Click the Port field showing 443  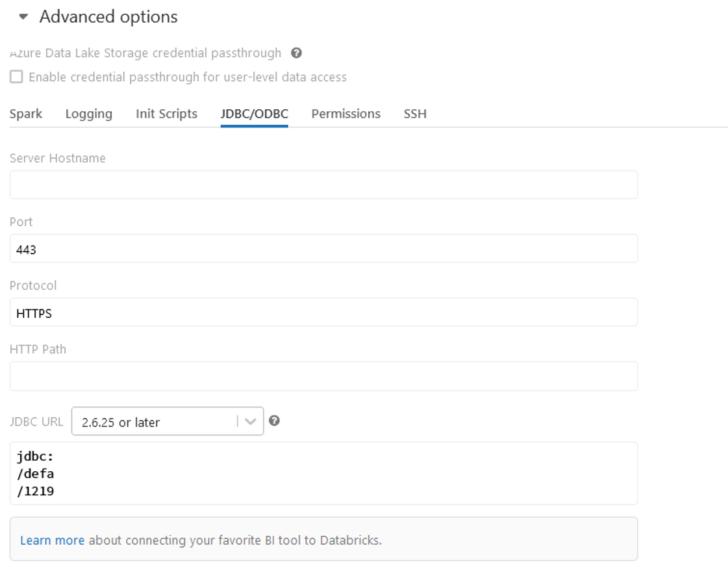coord(323,249)
